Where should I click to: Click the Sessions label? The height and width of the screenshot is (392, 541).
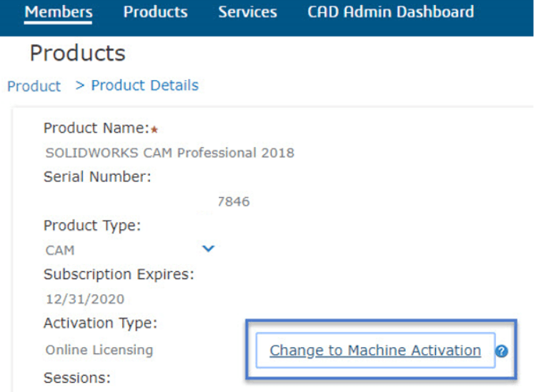(77, 378)
